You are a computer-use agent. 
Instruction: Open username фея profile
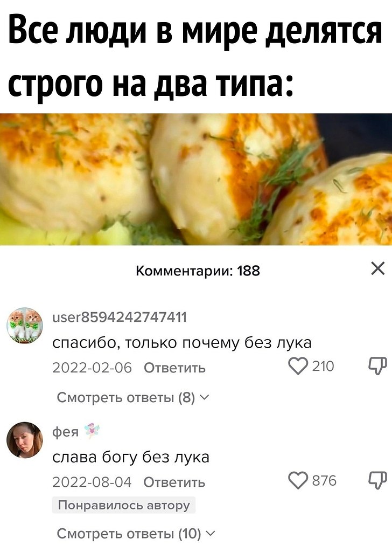click(x=66, y=432)
